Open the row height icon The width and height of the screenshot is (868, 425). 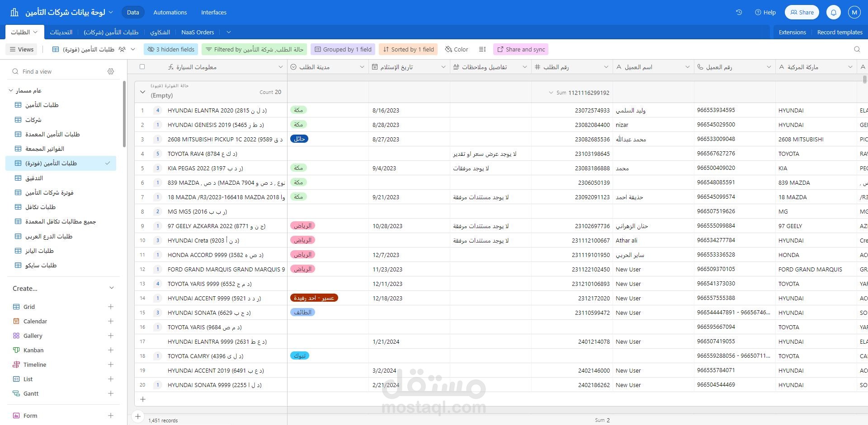coord(482,49)
